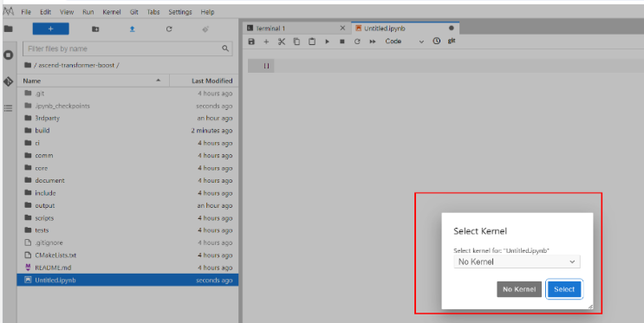Open the Settings menu

[180, 12]
